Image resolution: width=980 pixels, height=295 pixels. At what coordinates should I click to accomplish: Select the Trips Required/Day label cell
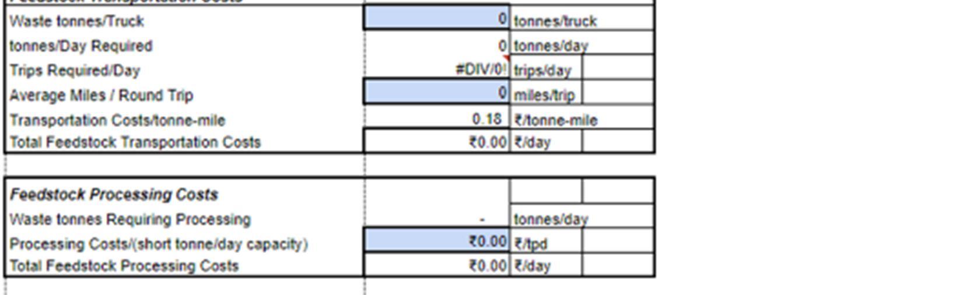[x=184, y=68]
